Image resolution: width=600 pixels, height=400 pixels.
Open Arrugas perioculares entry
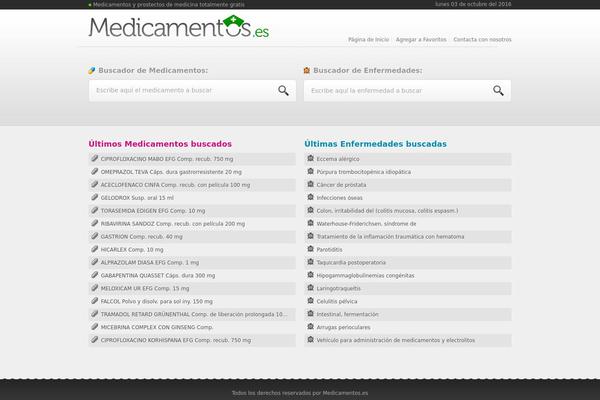click(x=343, y=327)
